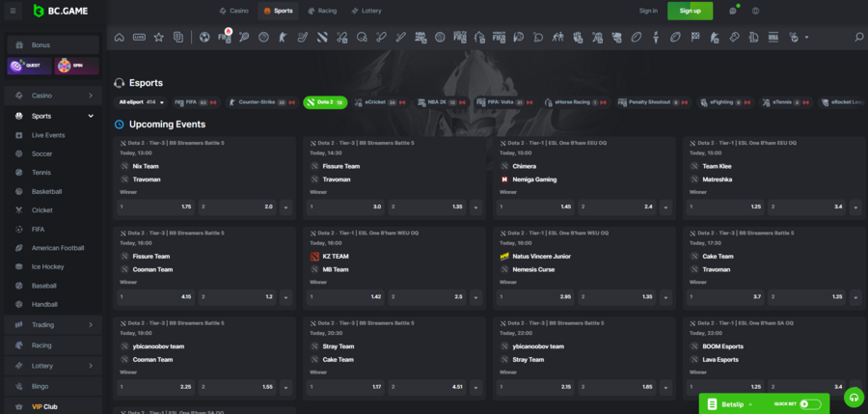
Task: Switch to the Racing top tab
Action: click(x=322, y=11)
